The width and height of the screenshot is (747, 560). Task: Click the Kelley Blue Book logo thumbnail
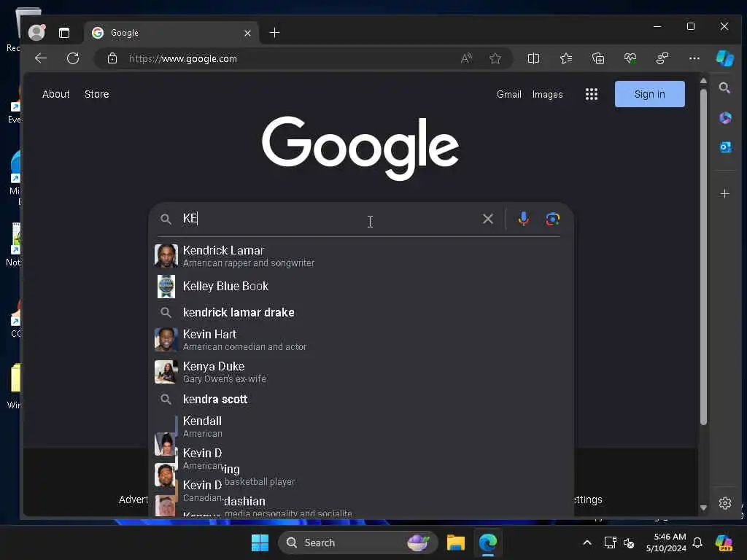[166, 286]
